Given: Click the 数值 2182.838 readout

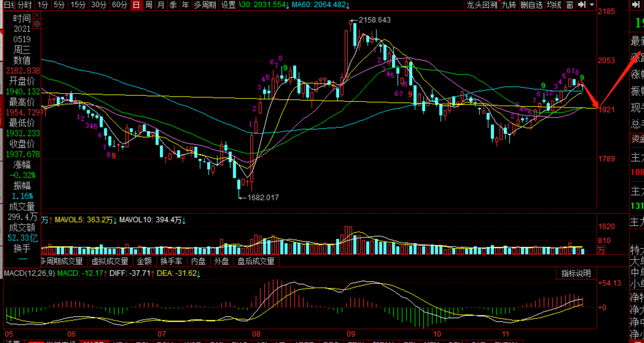Looking at the screenshot, I should pos(23,71).
